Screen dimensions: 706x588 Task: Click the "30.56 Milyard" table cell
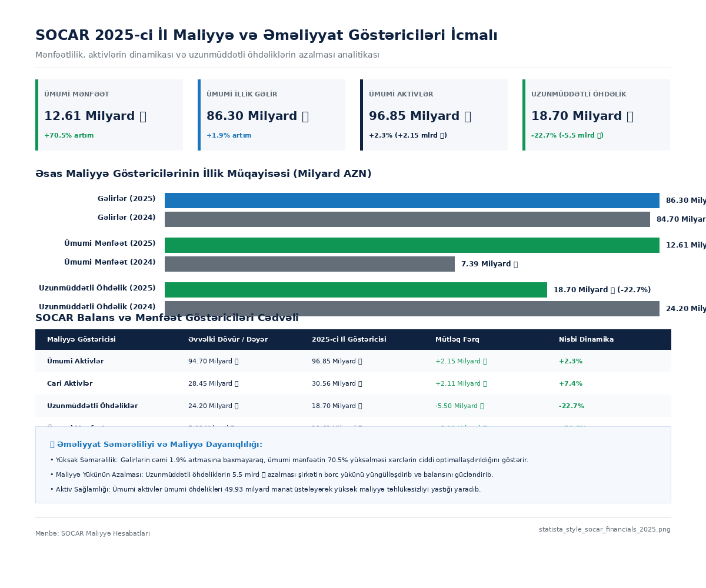click(x=337, y=384)
